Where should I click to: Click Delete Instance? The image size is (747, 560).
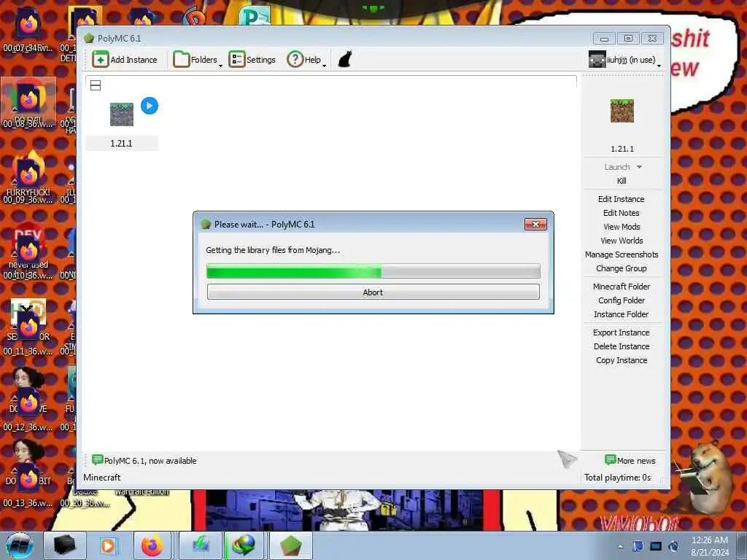click(622, 346)
